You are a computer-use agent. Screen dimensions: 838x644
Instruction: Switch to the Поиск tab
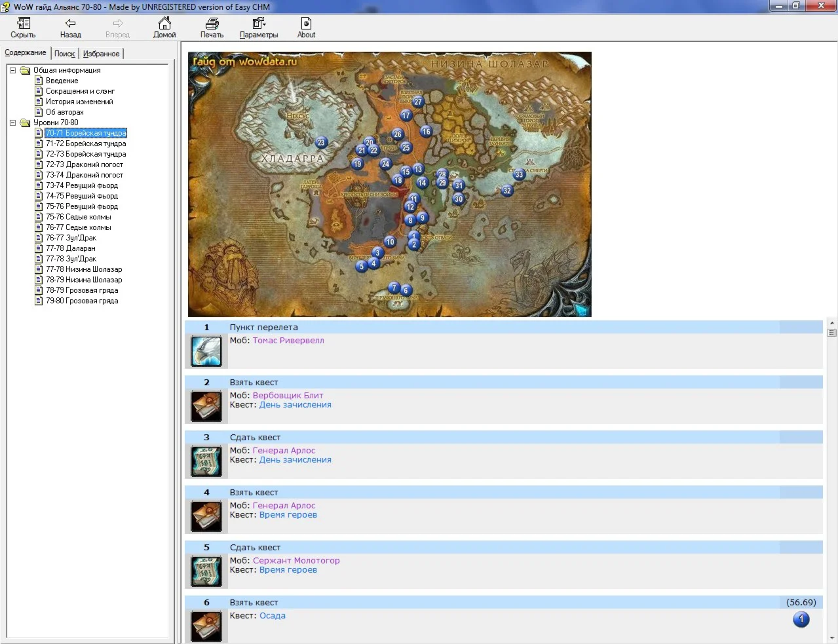pyautogui.click(x=64, y=54)
